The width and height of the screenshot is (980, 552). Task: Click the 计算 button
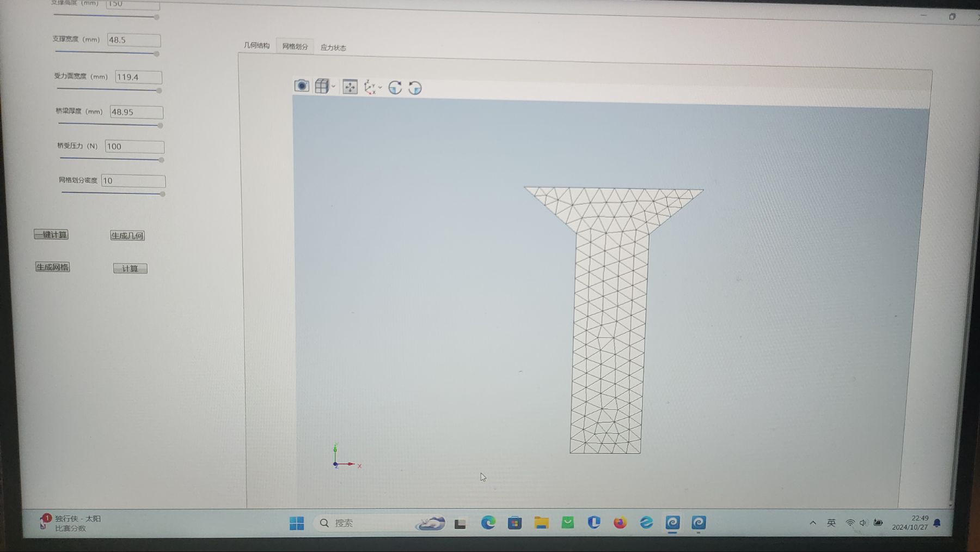pyautogui.click(x=130, y=269)
